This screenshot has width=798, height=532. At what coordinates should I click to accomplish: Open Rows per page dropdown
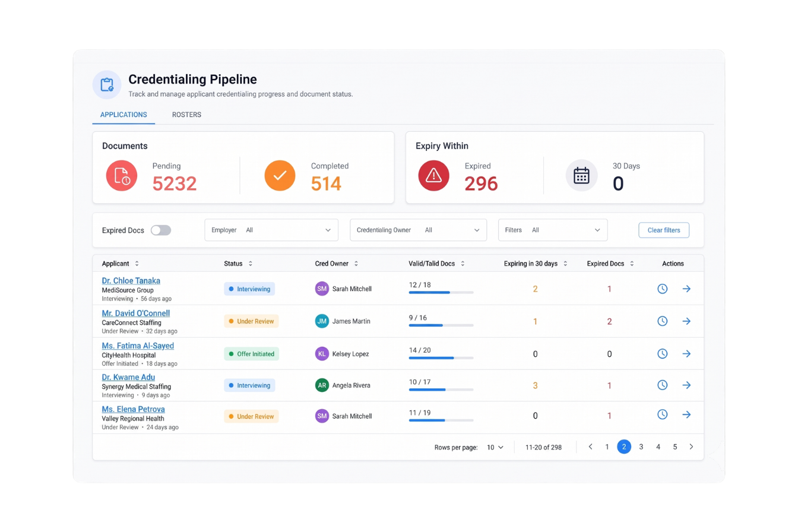pos(495,447)
